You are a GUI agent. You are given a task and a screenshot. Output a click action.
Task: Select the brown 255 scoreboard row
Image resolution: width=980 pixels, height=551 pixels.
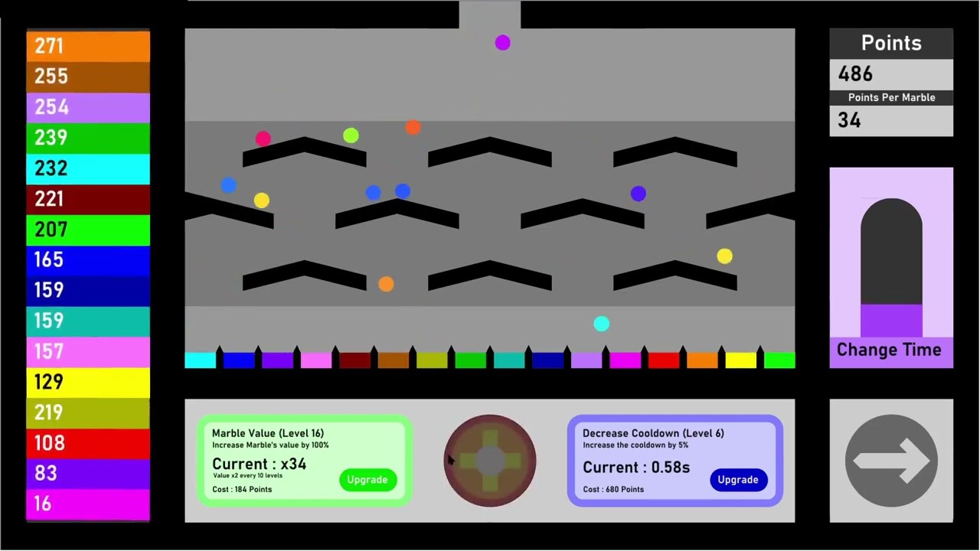88,77
